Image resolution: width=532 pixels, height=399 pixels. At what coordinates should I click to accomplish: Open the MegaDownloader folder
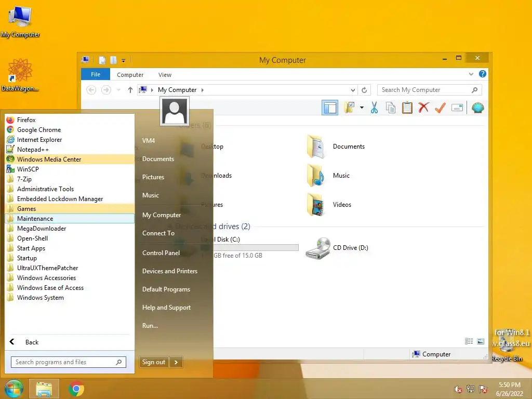tap(70, 229)
